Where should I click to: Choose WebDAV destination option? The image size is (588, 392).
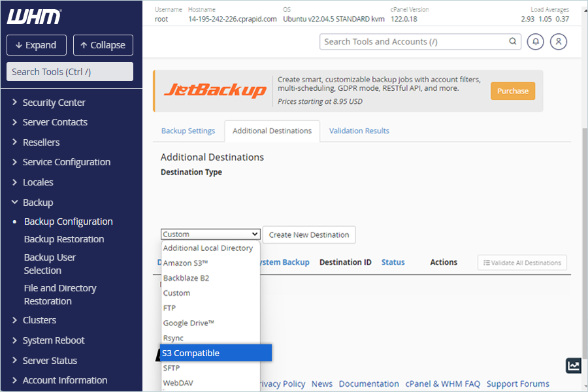pyautogui.click(x=210, y=383)
